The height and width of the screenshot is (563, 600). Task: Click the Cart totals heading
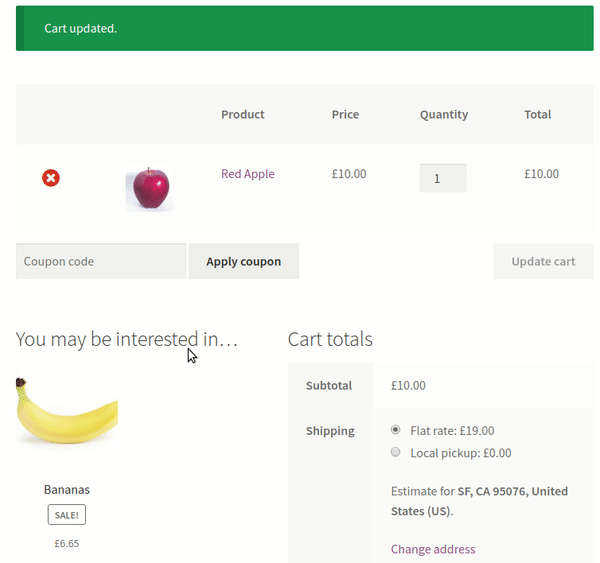tap(330, 339)
